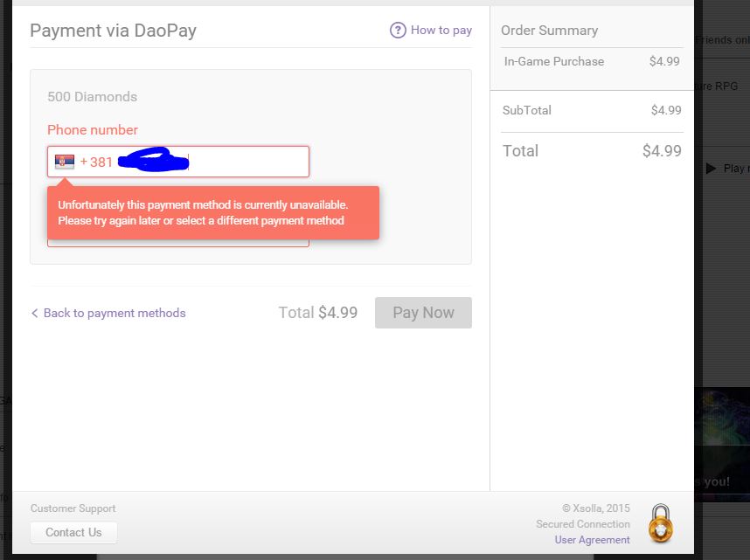Click the game thumbnail behind the dialog
Viewport: 750px width, 560px height.
[x=722, y=444]
